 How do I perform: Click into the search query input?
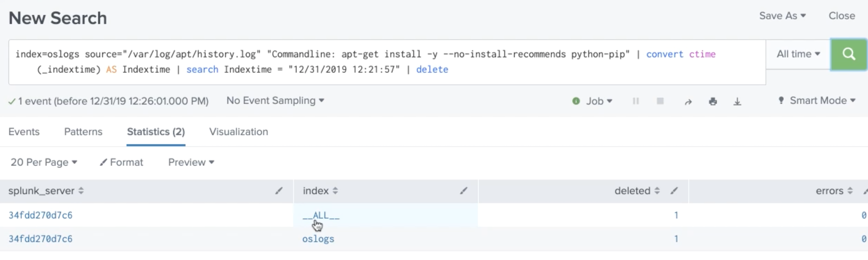coord(387,62)
